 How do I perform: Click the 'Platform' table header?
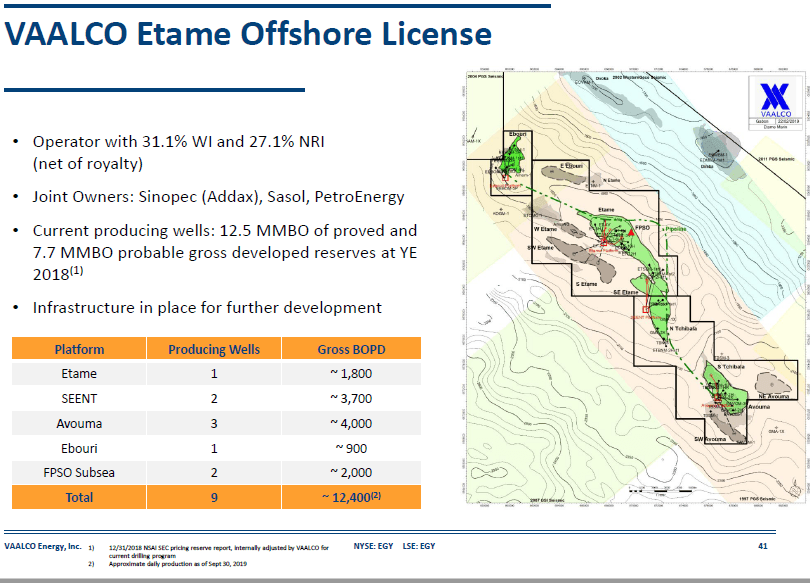(x=79, y=349)
